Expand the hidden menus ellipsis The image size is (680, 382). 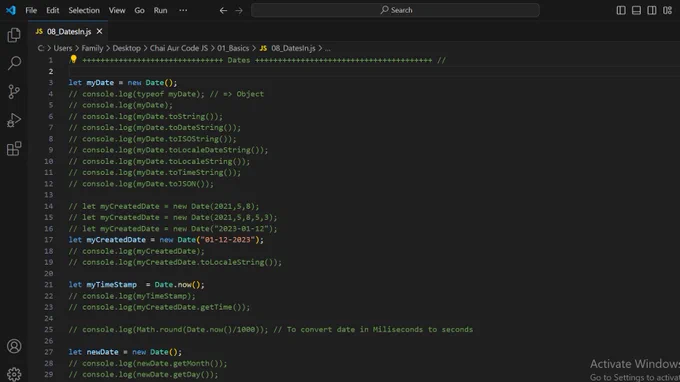click(183, 10)
